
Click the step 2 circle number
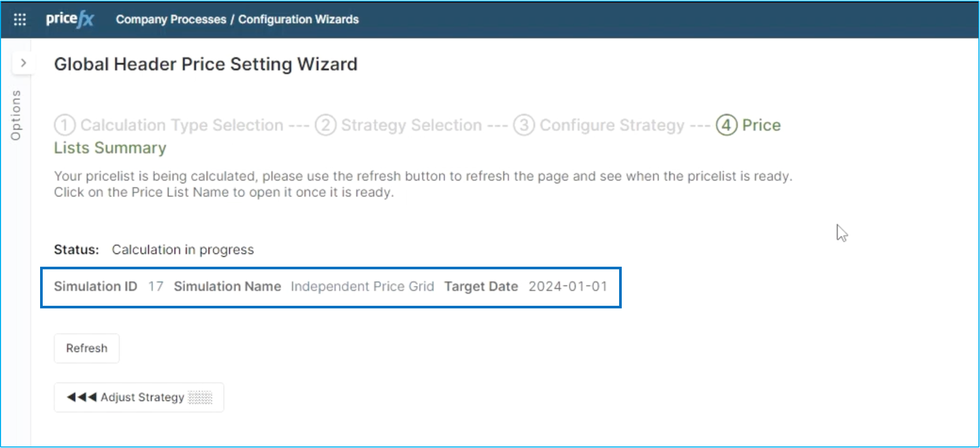[x=325, y=125]
